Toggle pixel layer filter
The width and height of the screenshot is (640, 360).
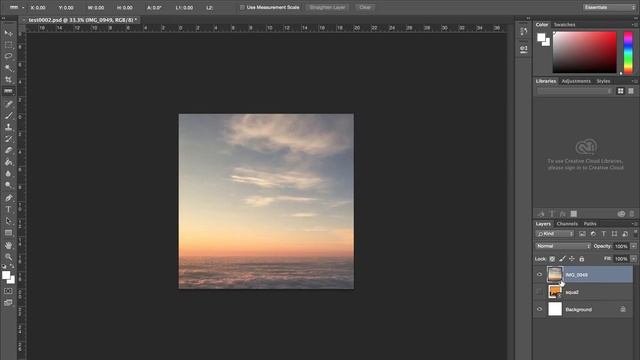tap(582, 234)
